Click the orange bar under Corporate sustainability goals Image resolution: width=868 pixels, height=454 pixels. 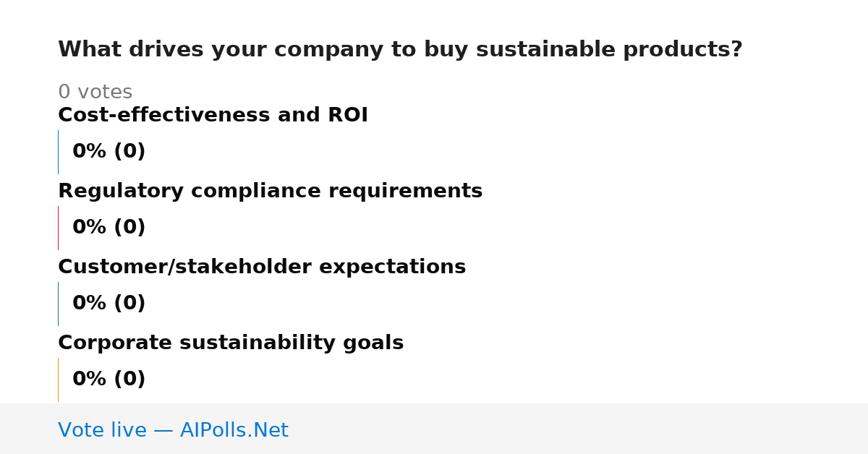tap(58, 380)
